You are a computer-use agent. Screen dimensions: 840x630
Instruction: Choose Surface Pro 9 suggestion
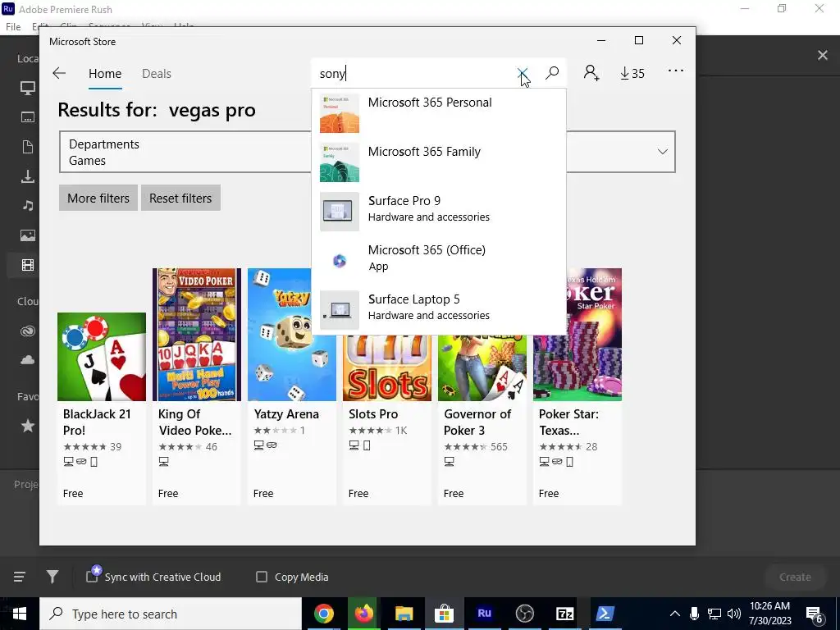click(439, 212)
